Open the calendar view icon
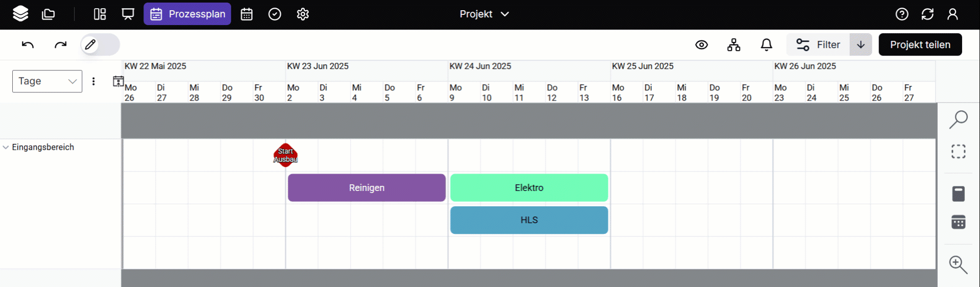980x287 pixels. tap(247, 14)
